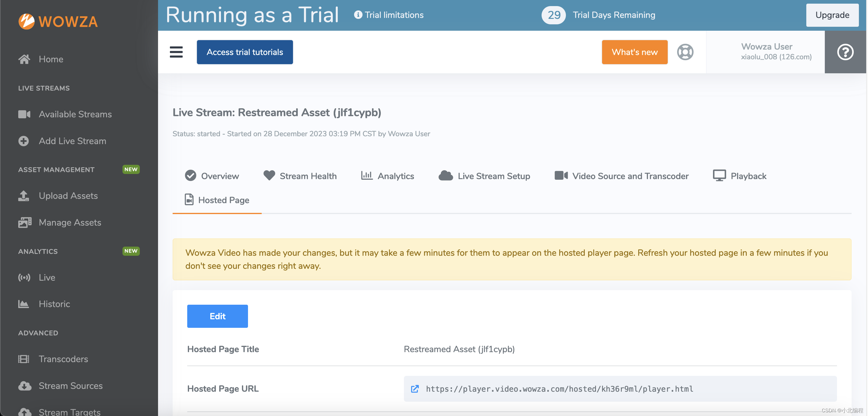Switch to the Overview tab

coord(212,176)
